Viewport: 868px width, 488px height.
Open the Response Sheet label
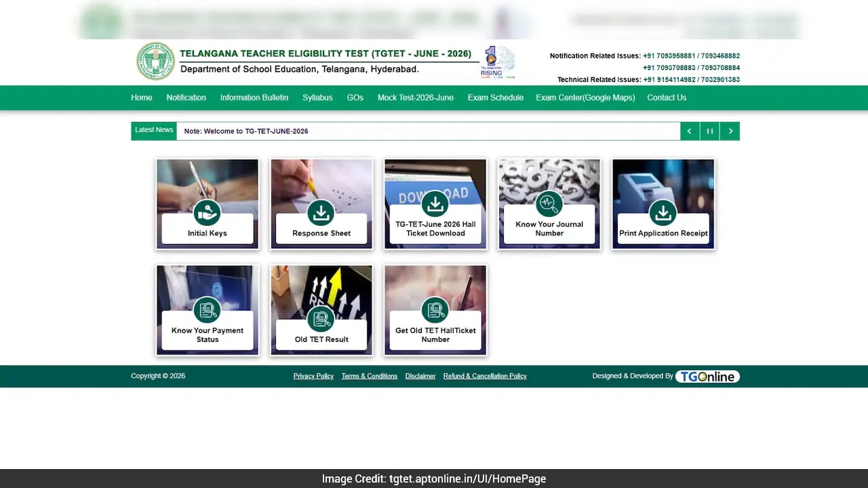click(x=321, y=233)
